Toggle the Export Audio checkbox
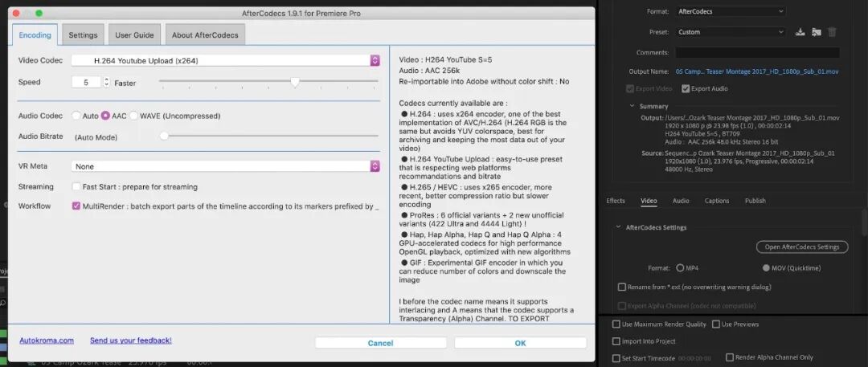868x367 pixels. 686,88
